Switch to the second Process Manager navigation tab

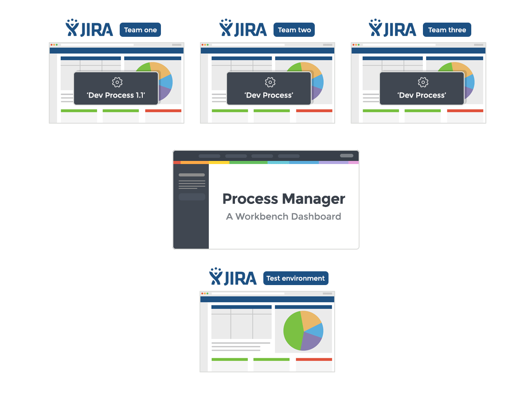236,156
